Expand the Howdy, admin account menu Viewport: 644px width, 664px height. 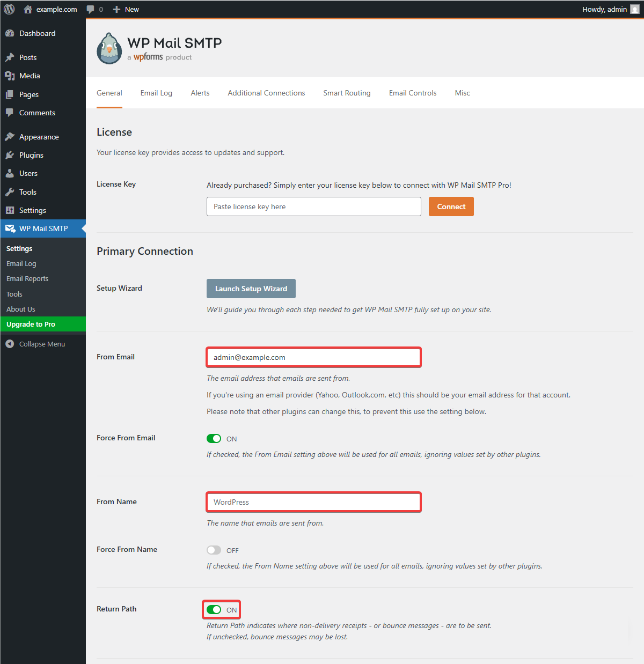pos(604,9)
